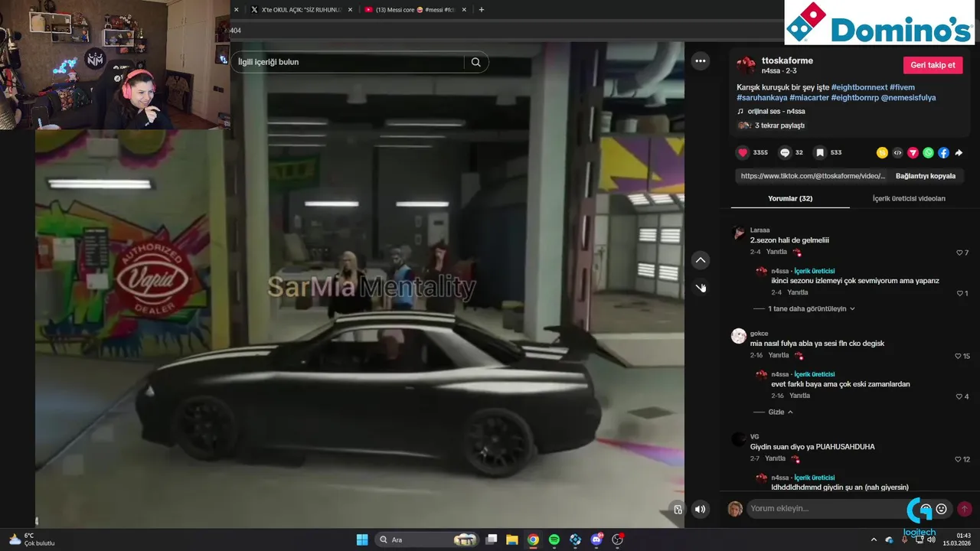The width and height of the screenshot is (980, 551).
Task: Open the #miacarter hashtag
Action: (809, 98)
